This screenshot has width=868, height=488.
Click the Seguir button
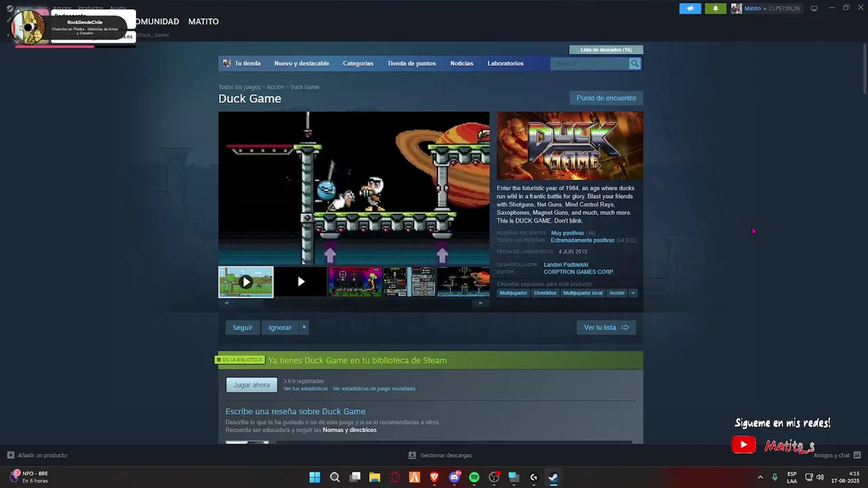tap(242, 327)
